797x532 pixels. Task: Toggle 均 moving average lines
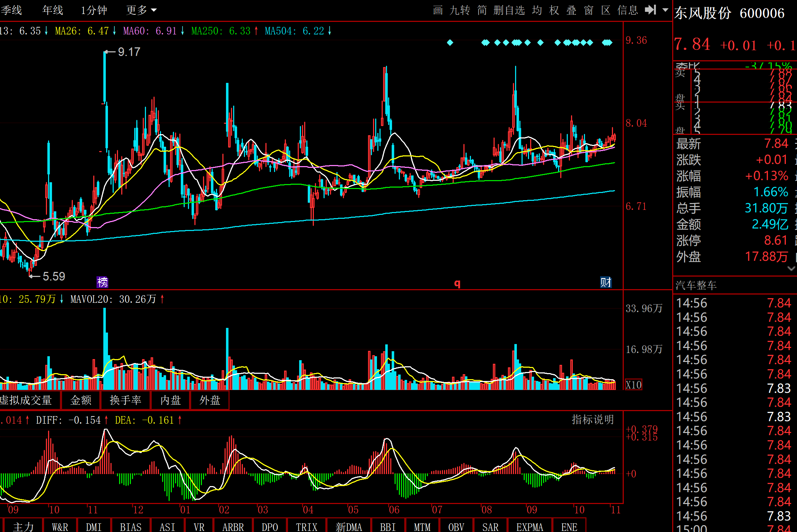[537, 10]
